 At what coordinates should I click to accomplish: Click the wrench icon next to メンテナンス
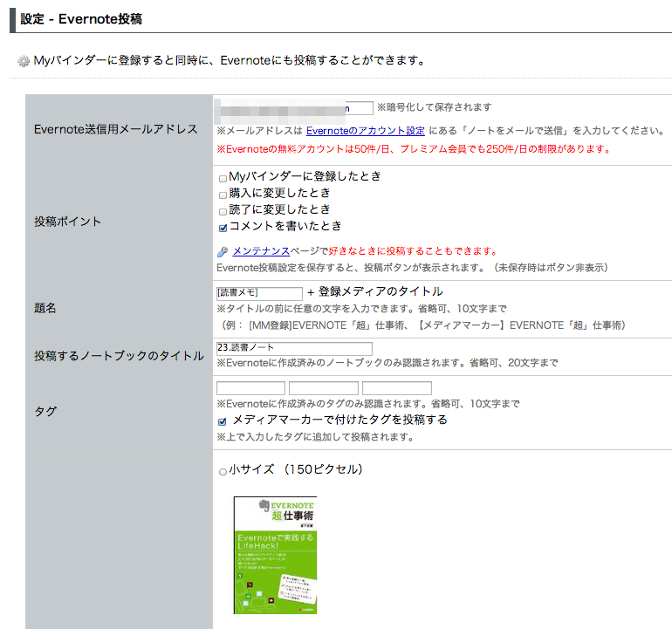[223, 251]
